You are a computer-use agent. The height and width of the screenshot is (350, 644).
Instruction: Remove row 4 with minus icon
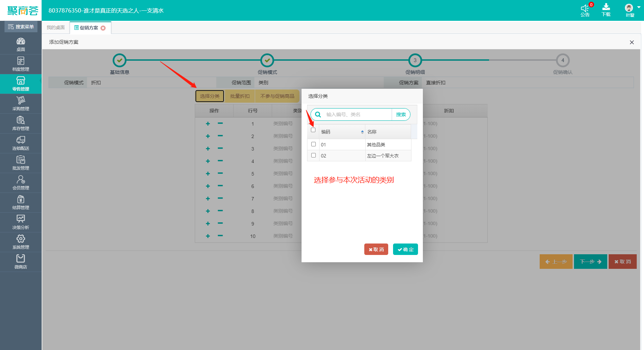coord(220,161)
